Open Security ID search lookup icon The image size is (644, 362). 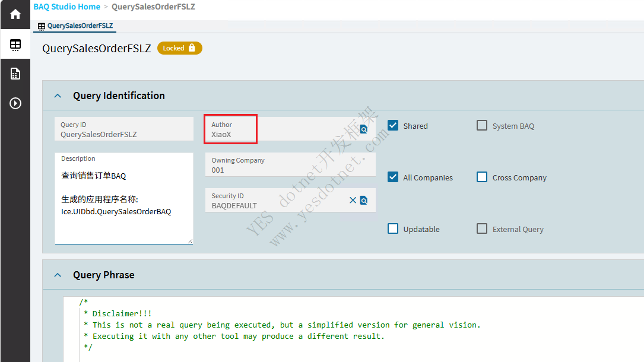(x=364, y=200)
